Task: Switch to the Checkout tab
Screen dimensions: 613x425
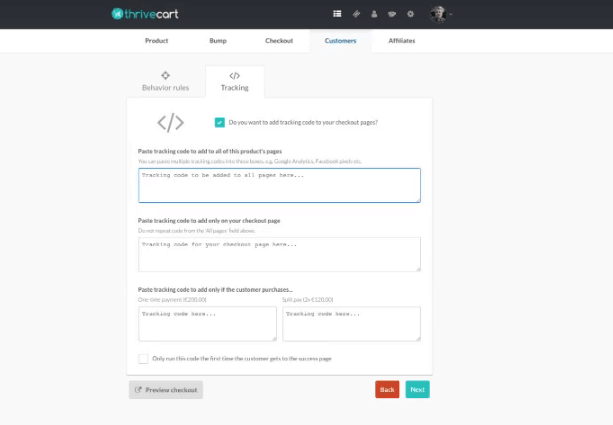Action: click(x=279, y=41)
